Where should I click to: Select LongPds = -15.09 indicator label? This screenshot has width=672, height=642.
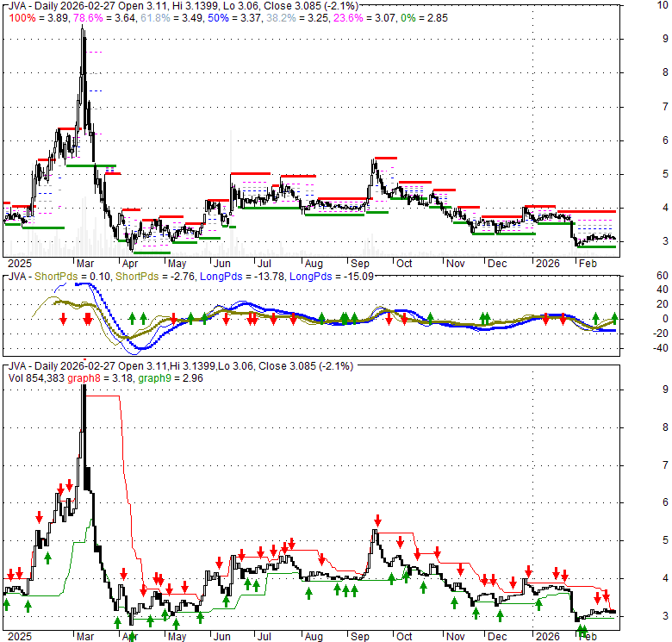coord(332,277)
